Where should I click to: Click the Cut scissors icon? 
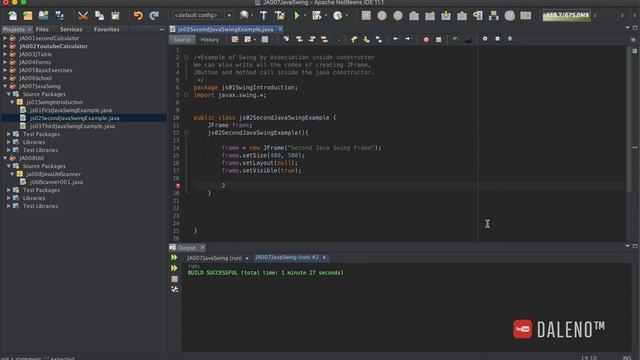pos(83,16)
